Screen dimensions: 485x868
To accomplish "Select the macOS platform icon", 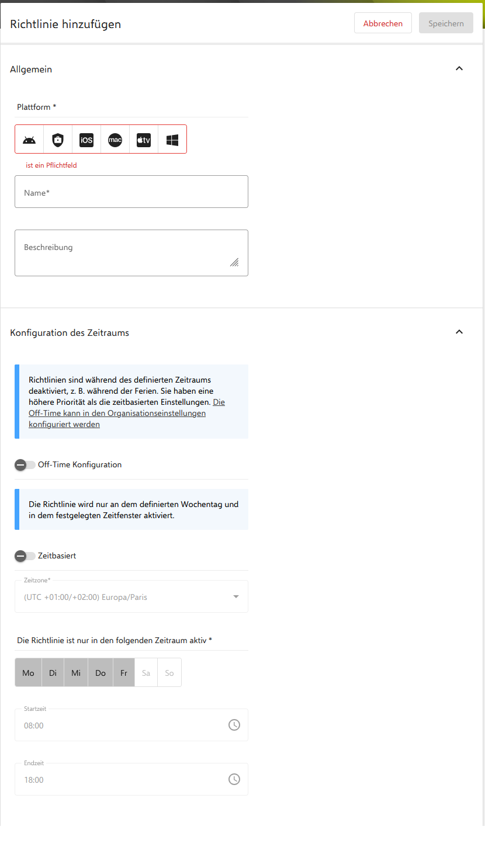I will (115, 140).
